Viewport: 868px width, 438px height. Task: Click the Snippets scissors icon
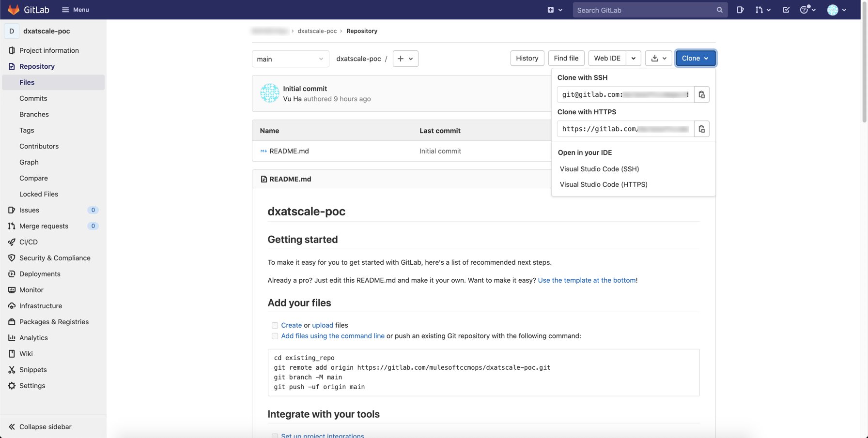tap(12, 370)
